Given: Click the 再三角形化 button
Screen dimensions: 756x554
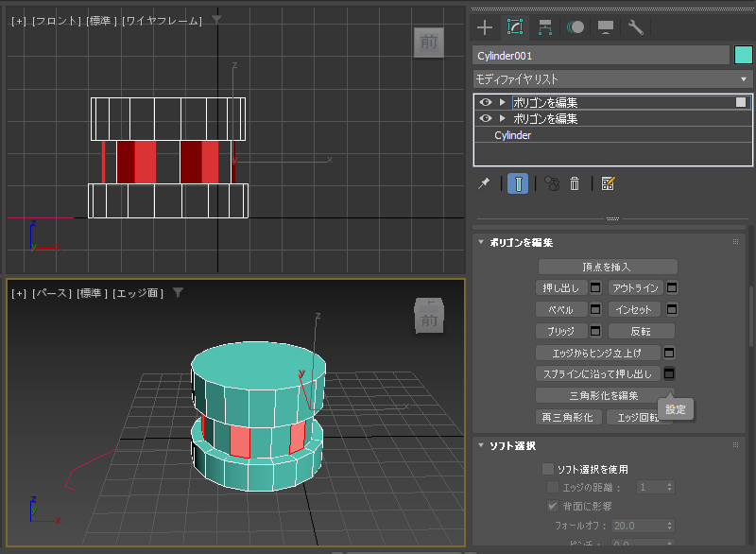Looking at the screenshot, I should click(568, 417).
